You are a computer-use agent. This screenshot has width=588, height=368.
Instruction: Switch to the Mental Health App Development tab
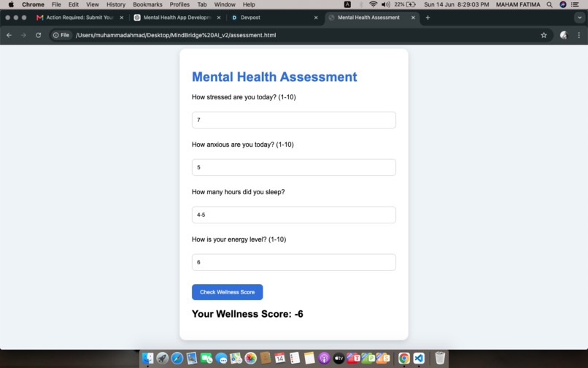coord(177,18)
